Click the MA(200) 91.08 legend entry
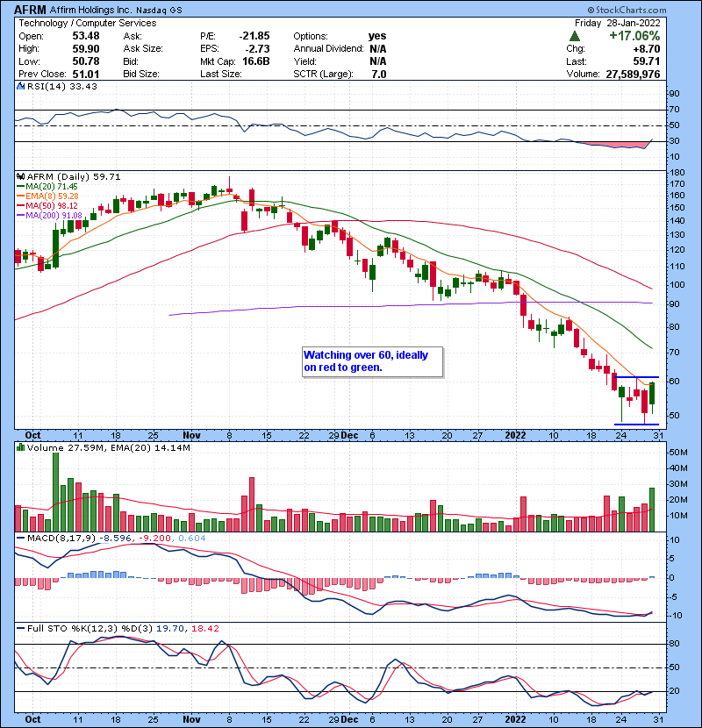Image resolution: width=702 pixels, height=728 pixels. [49, 216]
